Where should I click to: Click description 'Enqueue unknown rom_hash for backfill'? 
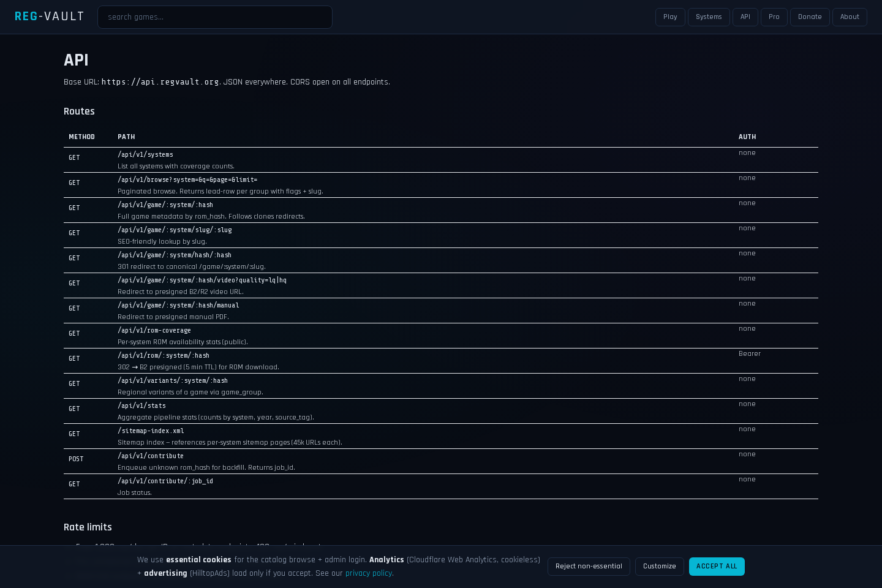(206, 468)
